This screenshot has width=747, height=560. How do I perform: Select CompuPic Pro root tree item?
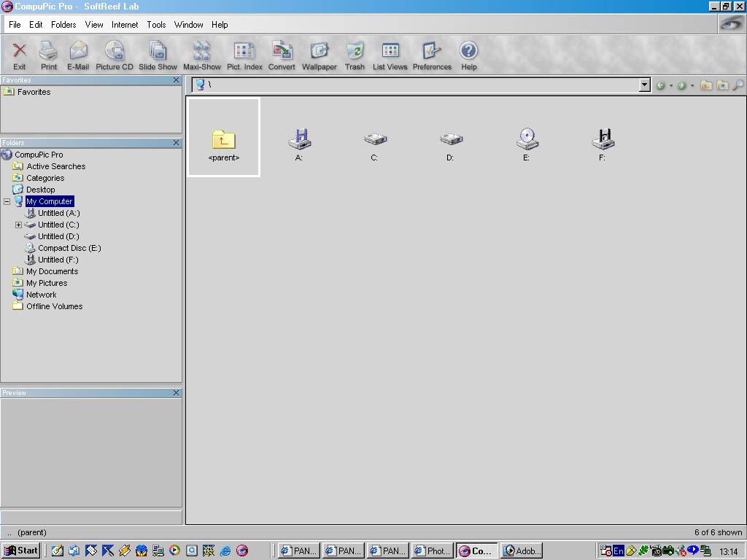[x=39, y=155]
